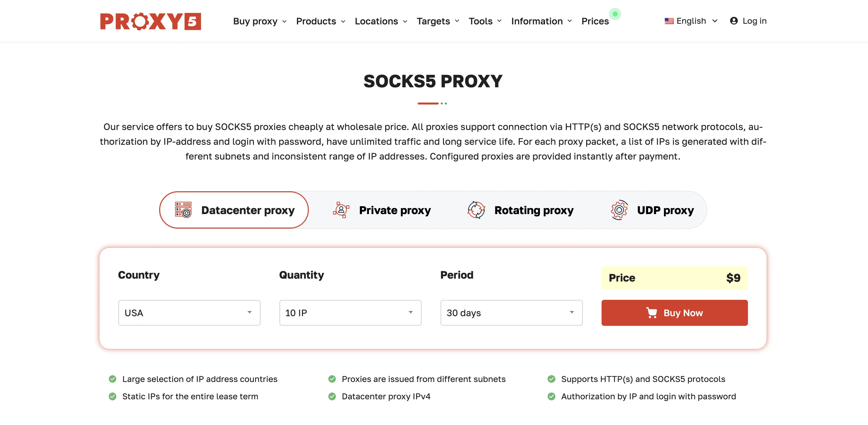
Task: Click the green dot beside Prices
Action: 615,14
